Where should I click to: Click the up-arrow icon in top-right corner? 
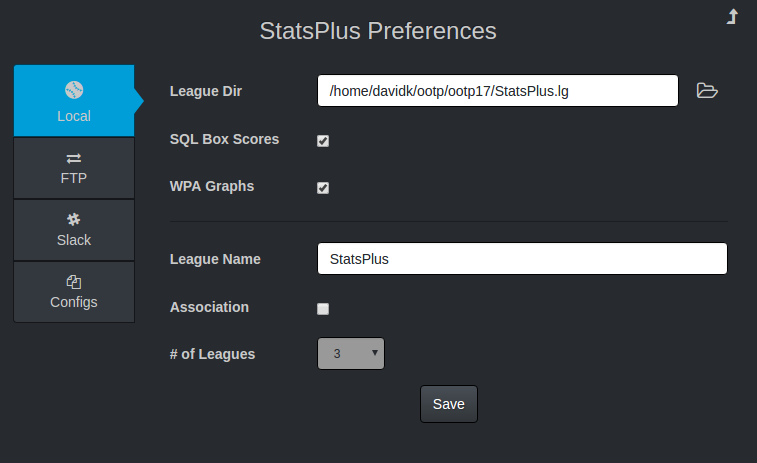pos(732,16)
